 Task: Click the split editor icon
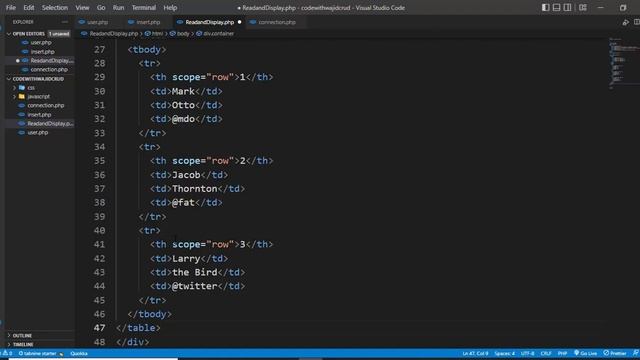point(636,22)
